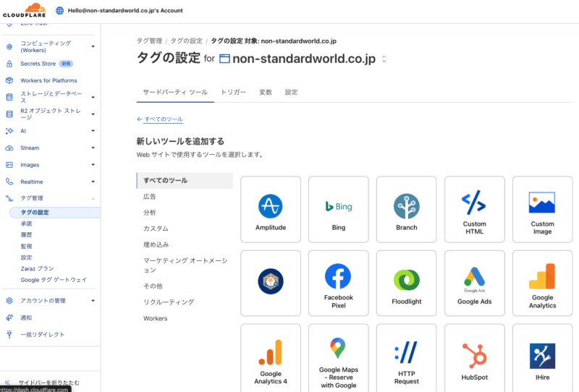Filter tools by 広告 category
The height and width of the screenshot is (392, 579).
(x=150, y=197)
